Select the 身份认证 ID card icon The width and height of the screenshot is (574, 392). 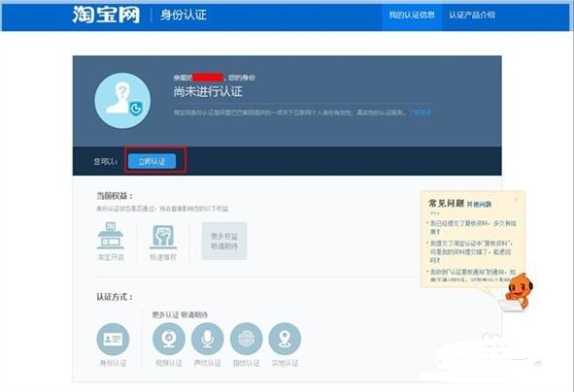(113, 339)
